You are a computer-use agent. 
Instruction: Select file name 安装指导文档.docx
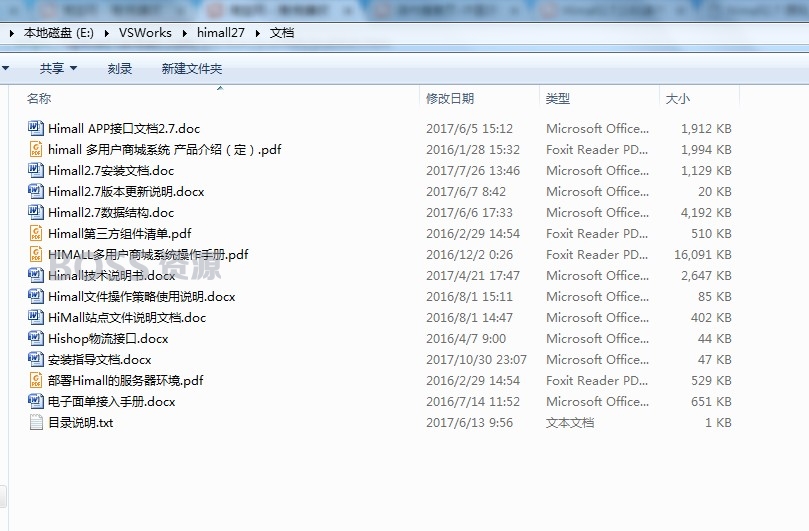100,360
